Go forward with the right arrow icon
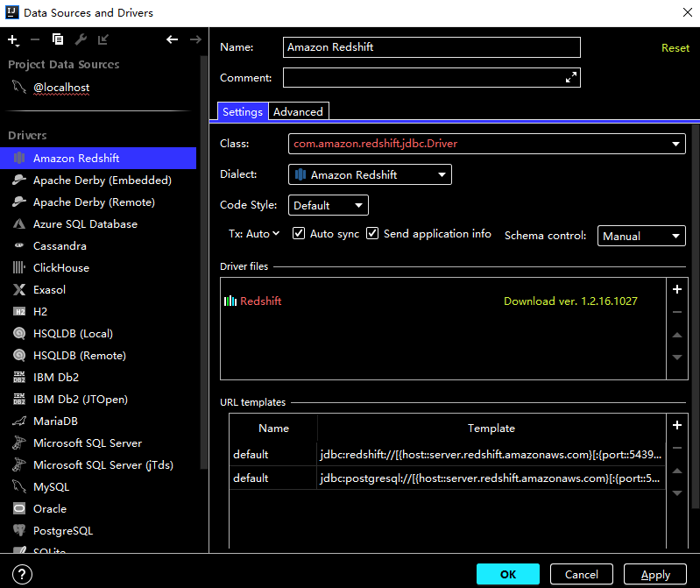The image size is (700, 588). pyautogui.click(x=195, y=39)
